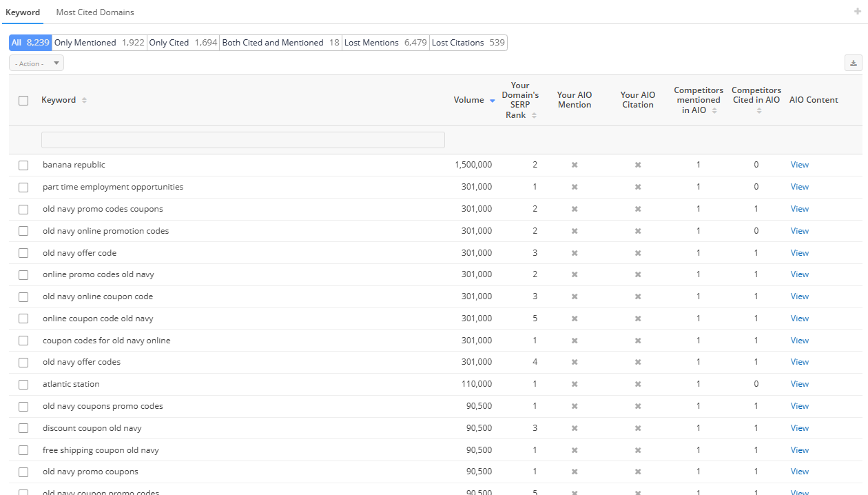Sort by Competitors mentioned in AIO

pos(714,111)
